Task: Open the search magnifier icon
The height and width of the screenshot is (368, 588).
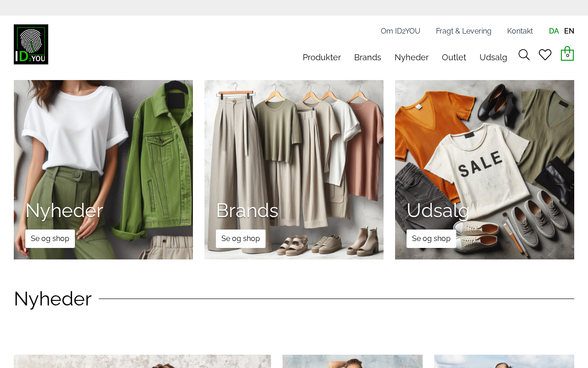Action: [524, 55]
